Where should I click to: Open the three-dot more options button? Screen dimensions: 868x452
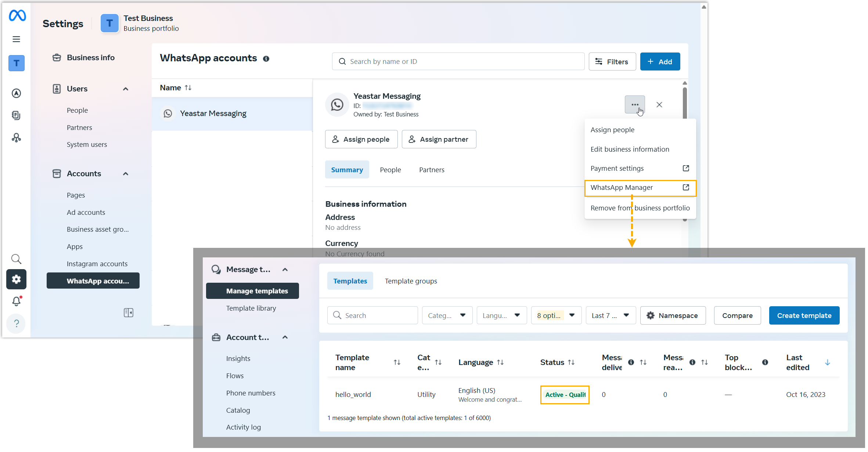tap(634, 105)
